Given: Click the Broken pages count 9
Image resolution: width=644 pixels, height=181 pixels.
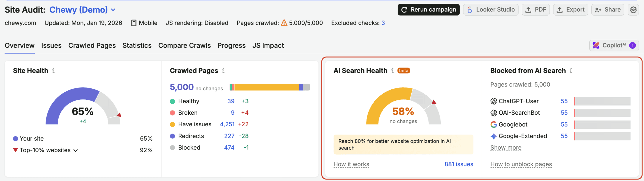Looking at the screenshot, I should pos(233,113).
